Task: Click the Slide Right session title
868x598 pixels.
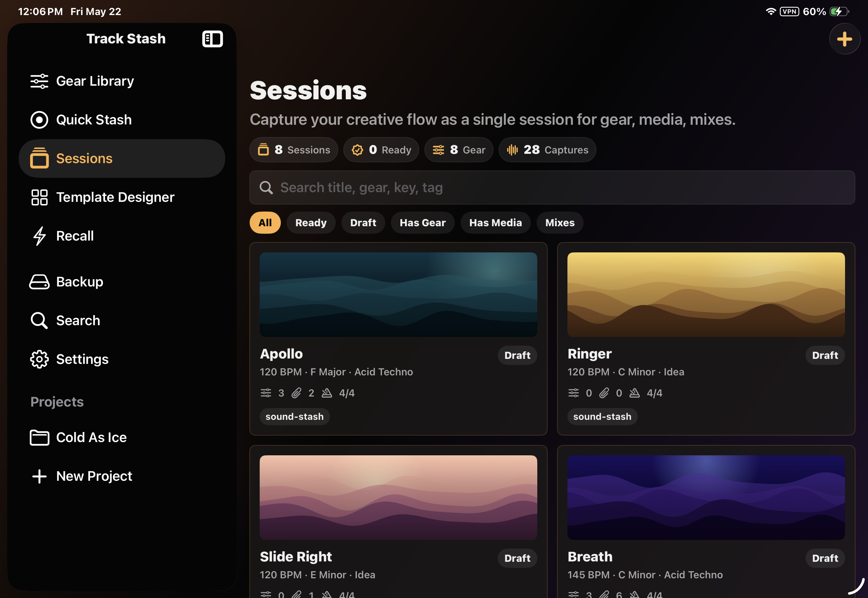Action: [296, 557]
